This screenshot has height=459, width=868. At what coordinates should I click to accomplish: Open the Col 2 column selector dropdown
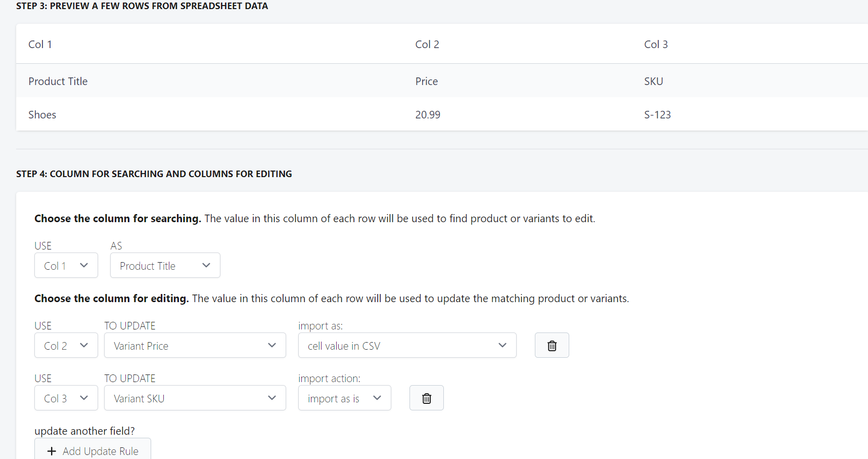pos(66,345)
